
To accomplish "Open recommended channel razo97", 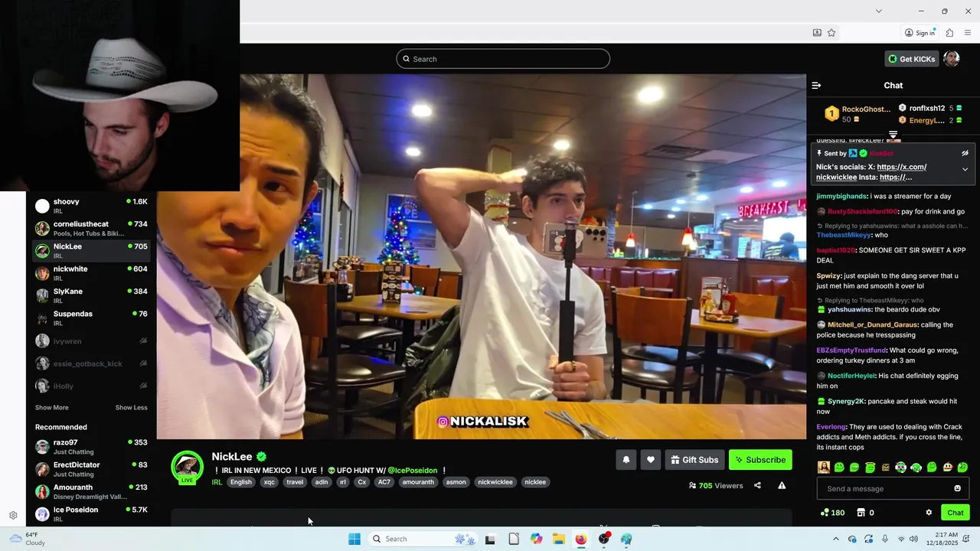I will point(91,447).
